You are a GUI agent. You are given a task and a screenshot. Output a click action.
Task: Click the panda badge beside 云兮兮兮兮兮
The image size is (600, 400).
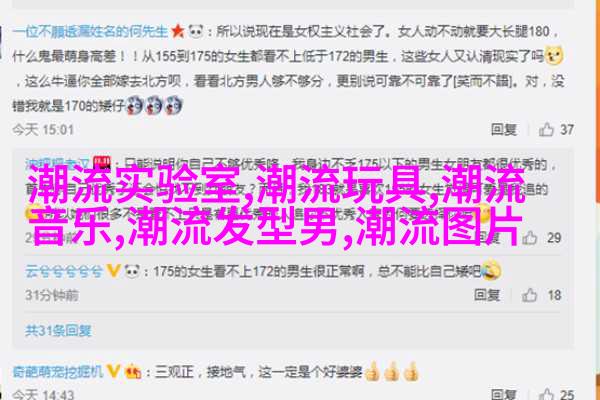(132, 271)
